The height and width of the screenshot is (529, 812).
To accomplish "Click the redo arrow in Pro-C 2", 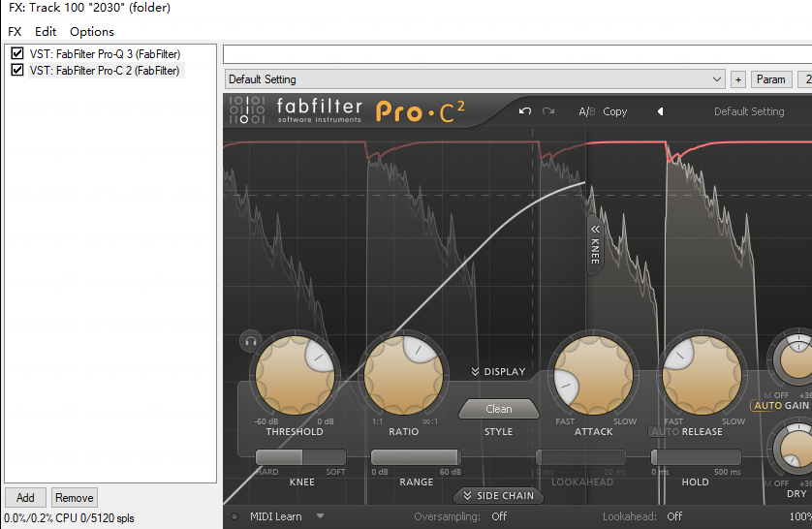I will tap(548, 111).
